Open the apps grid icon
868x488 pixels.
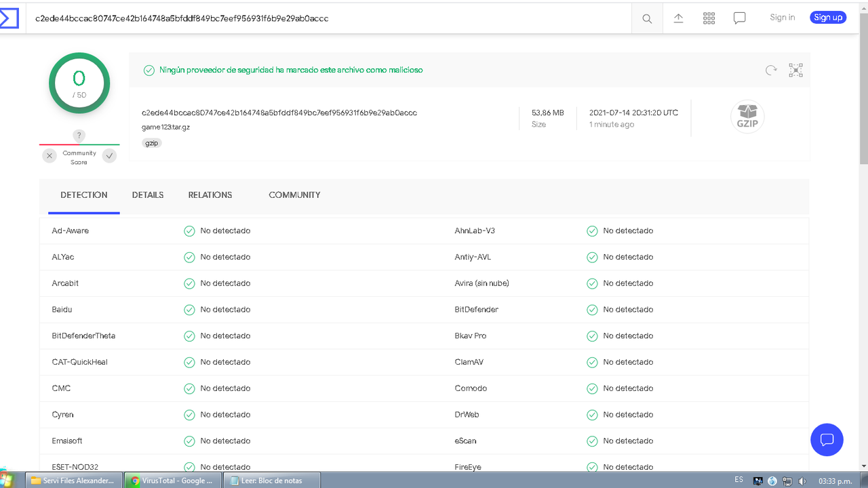pos(709,18)
